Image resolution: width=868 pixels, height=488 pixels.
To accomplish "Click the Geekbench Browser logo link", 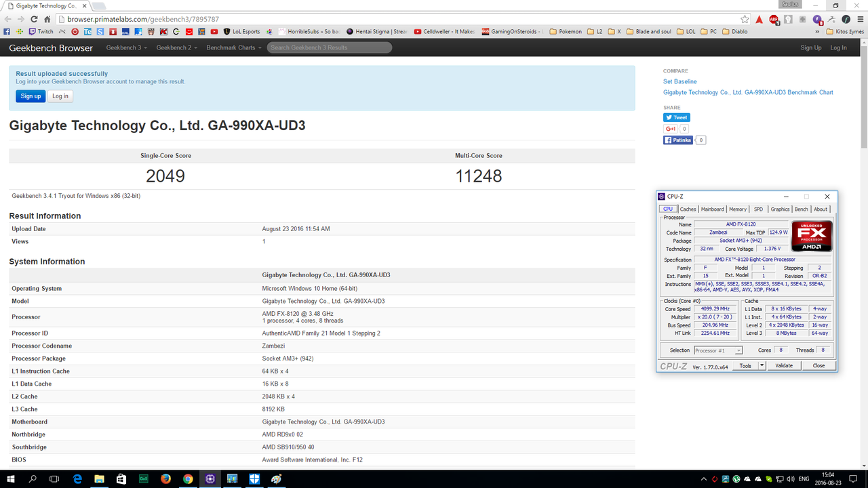I will coord(51,48).
